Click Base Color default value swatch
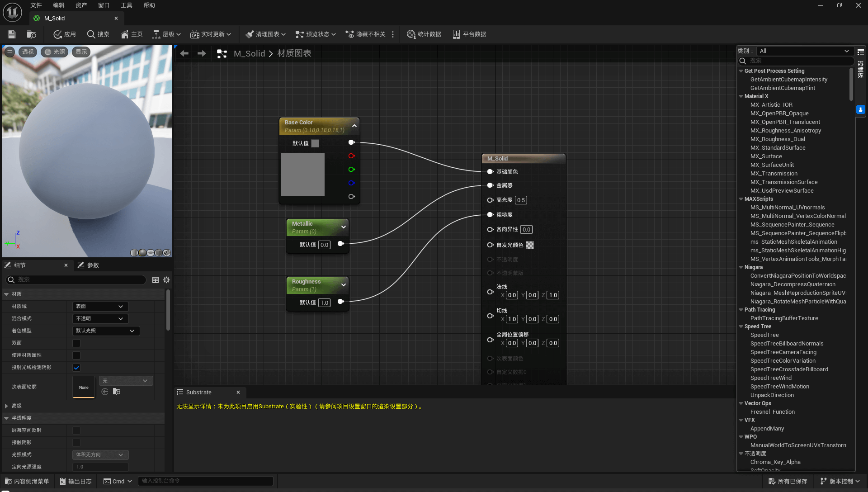Screen dimensions: 868x492 [315, 143]
